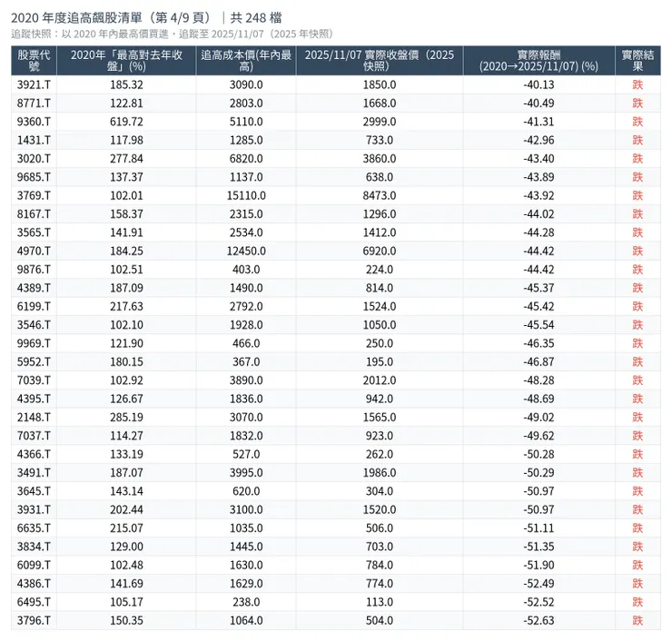Click closing price 6920.0
The width and height of the screenshot is (672, 641).
pyautogui.click(x=380, y=251)
